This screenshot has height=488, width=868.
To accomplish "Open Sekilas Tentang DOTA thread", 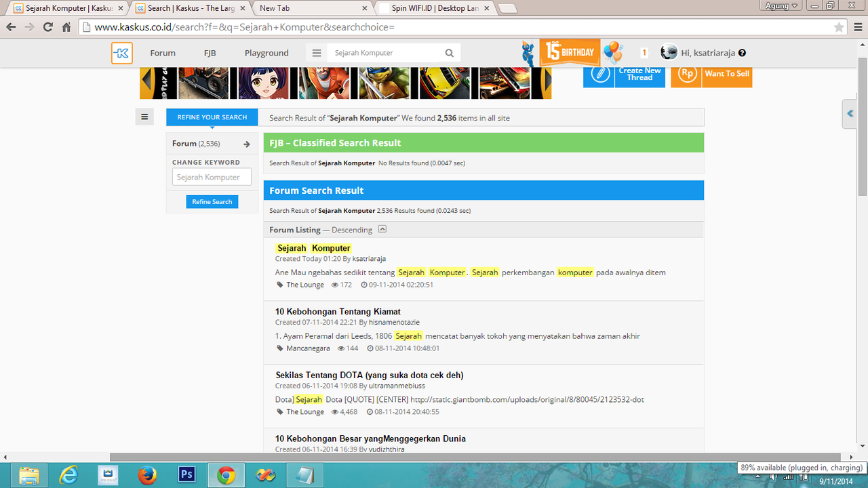I will click(370, 375).
